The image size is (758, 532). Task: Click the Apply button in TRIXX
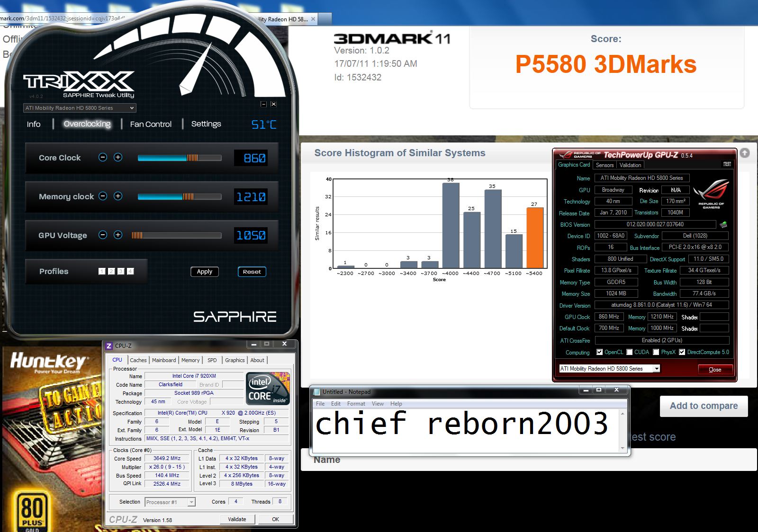205,272
